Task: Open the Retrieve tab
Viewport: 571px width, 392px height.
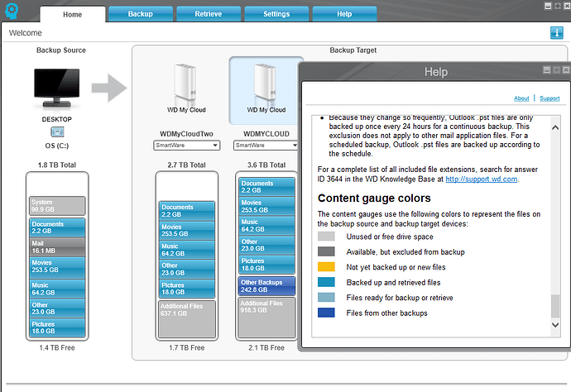Action: [209, 14]
